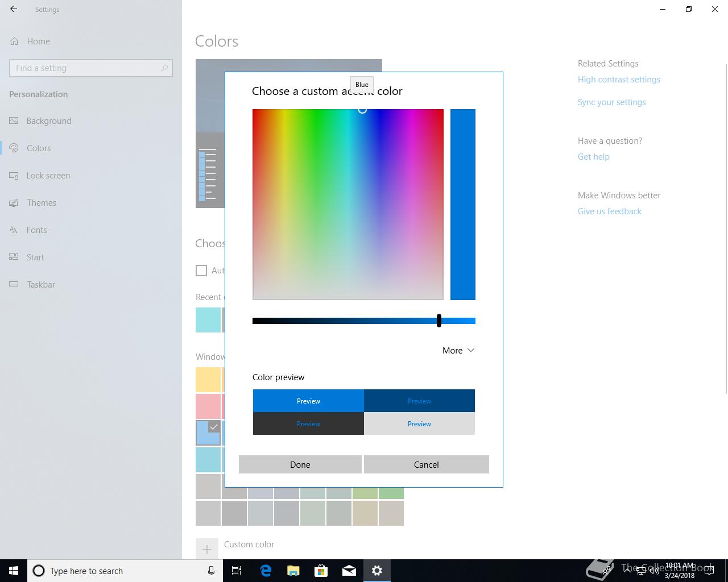Click the Cortana circle in the search box

(39, 571)
